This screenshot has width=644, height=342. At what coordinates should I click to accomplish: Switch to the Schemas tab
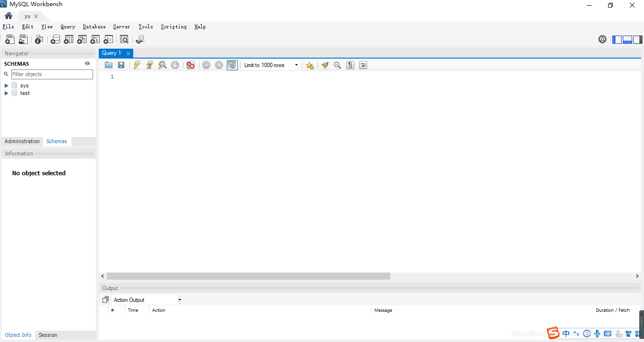(57, 141)
